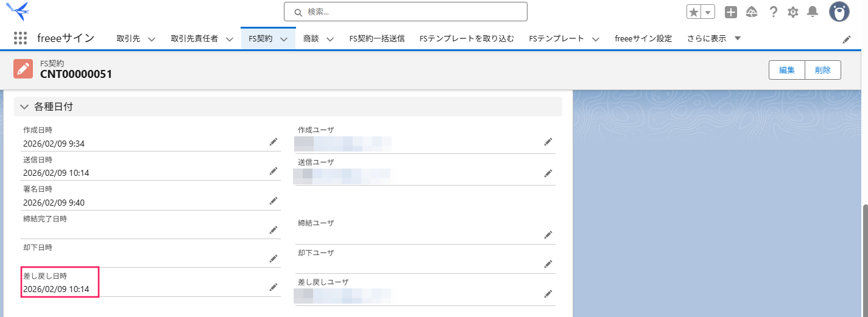Edit the 締結ユーザ field pencil
Screen dimensions: 868x317
click(548, 235)
